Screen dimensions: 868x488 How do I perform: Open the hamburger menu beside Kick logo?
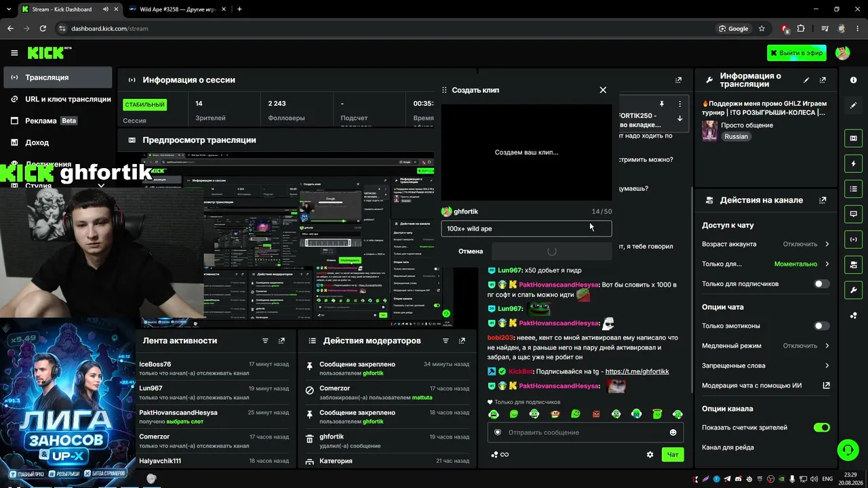point(14,53)
